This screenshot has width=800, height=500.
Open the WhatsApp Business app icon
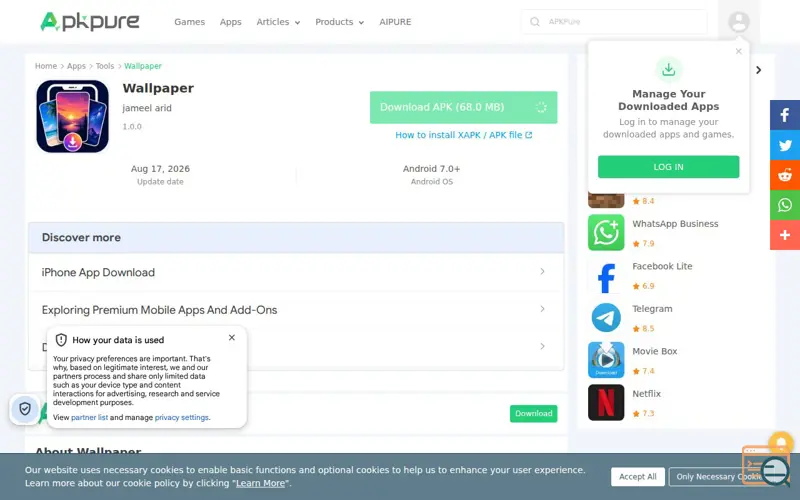pyautogui.click(x=606, y=232)
